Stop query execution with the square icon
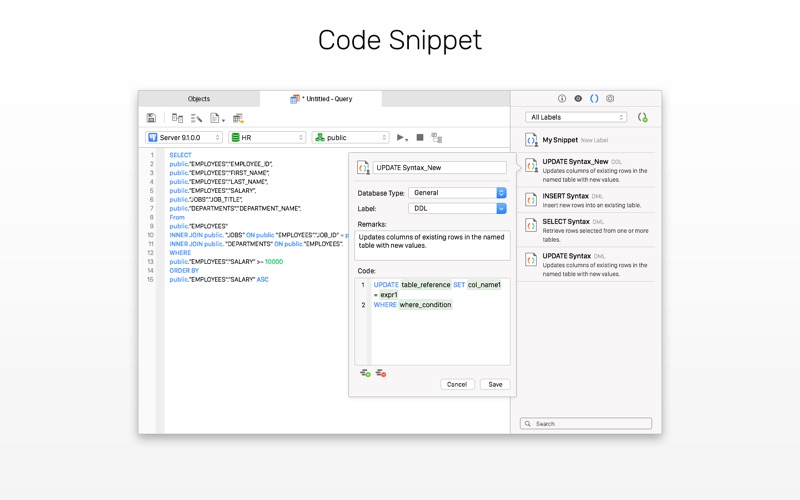This screenshot has width=800, height=500. 420,137
